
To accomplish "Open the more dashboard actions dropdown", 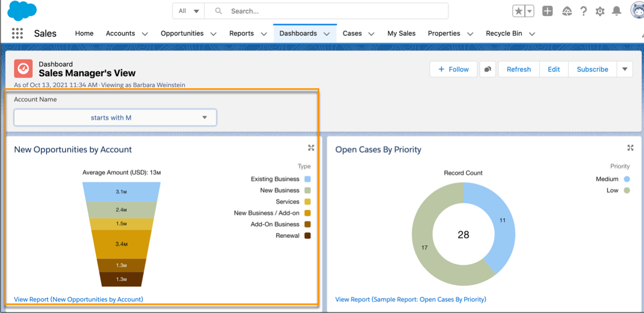I will pyautogui.click(x=625, y=69).
